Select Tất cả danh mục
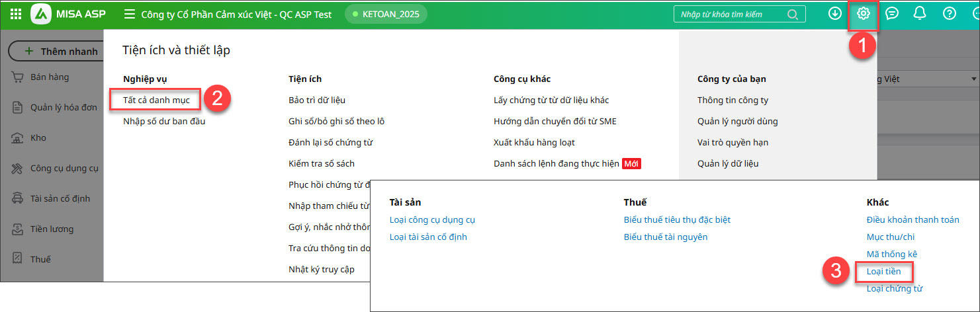The image size is (980, 312). [x=156, y=100]
